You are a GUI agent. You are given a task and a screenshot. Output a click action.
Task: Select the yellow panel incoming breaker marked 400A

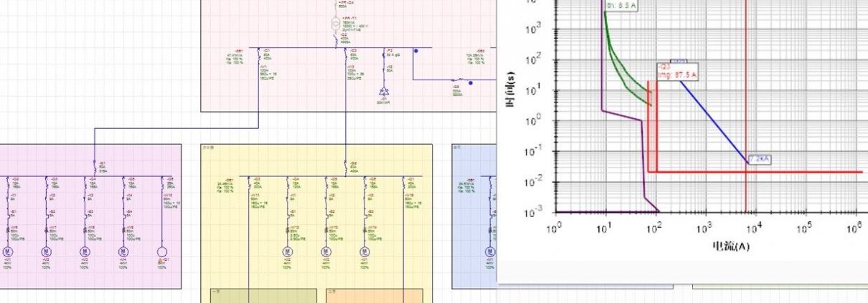[346, 167]
